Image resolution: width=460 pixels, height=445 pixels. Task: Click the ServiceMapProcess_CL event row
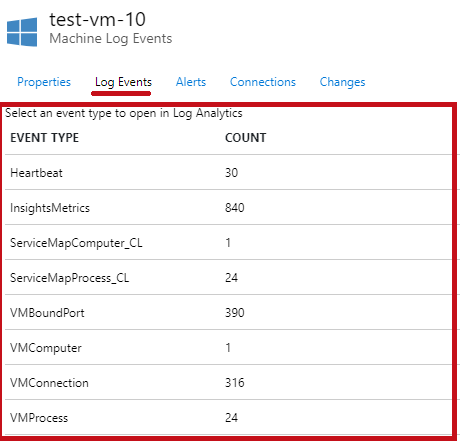[228, 277]
